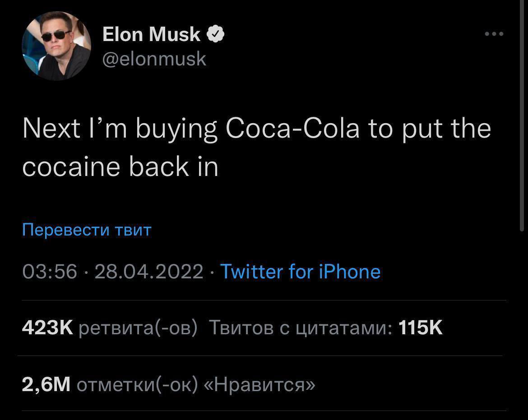Open the tweet options ellipsis menu
The width and height of the screenshot is (528, 420).
tap(493, 33)
